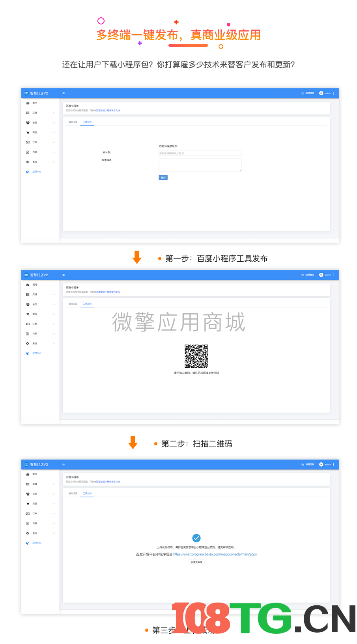Expand the 订单 chevron in the version-form screen
The width and height of the screenshot is (357, 644).
(x=54, y=142)
